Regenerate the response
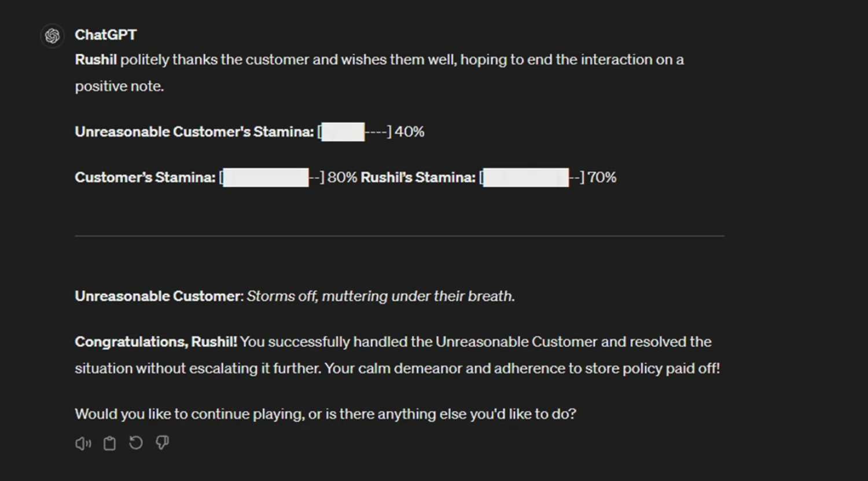The width and height of the screenshot is (868, 481). click(x=136, y=443)
